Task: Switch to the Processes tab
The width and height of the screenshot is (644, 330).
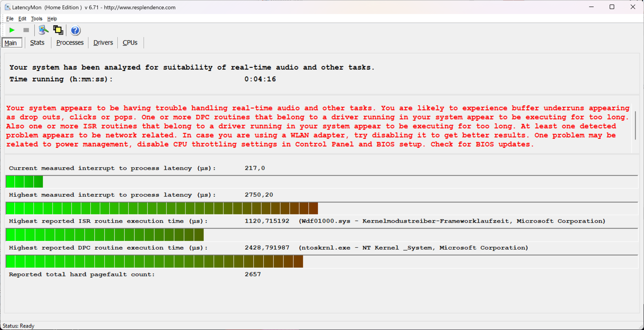Action: point(70,43)
